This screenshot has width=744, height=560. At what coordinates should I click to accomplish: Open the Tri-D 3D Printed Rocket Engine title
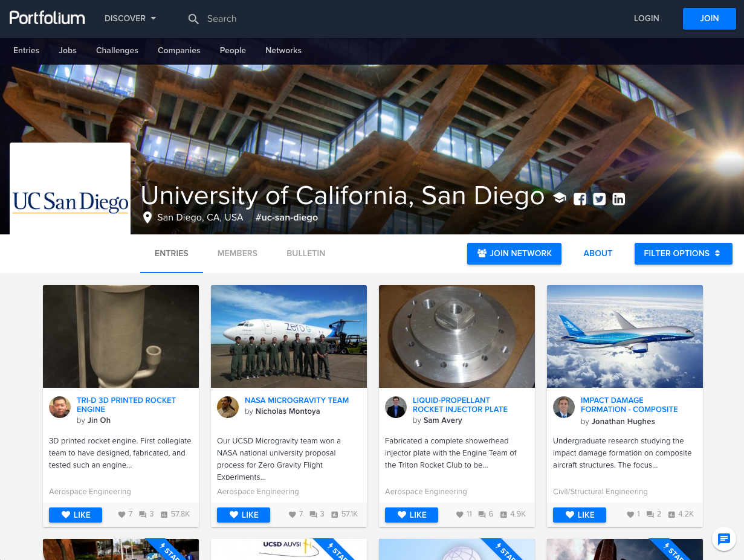coord(126,405)
